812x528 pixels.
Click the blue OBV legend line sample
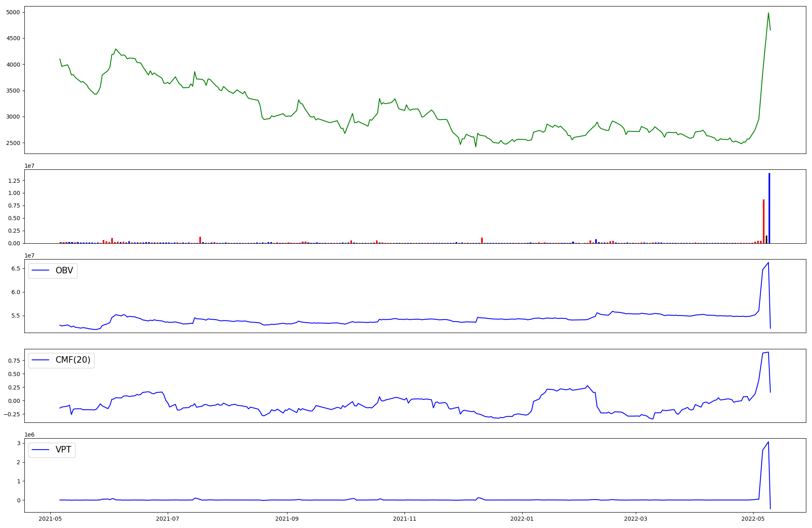[40, 271]
